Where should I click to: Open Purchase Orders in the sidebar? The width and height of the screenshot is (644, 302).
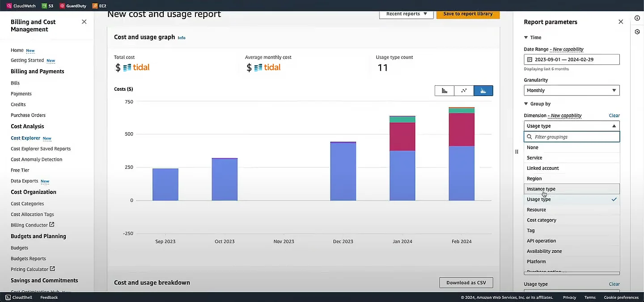tap(28, 115)
